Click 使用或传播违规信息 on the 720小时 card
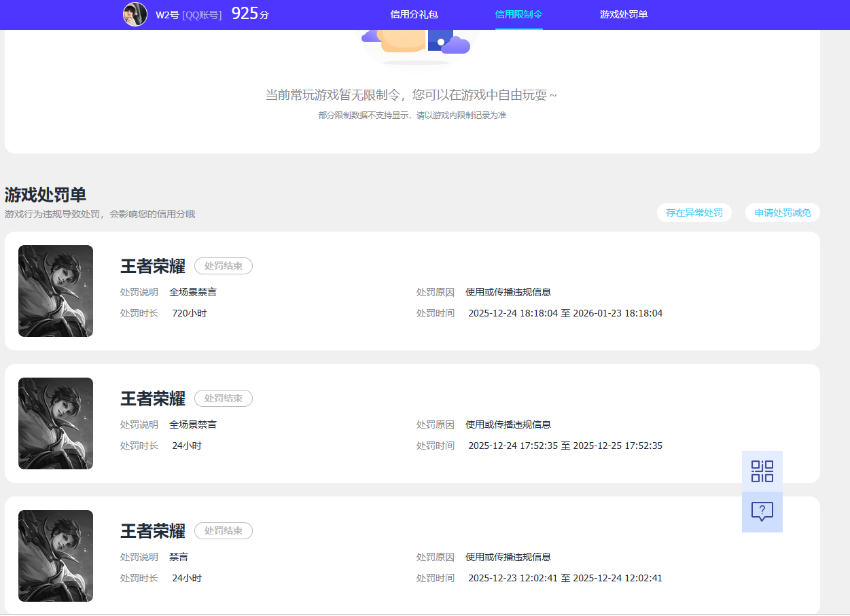Screen dimensions: 850x616 pyautogui.click(x=508, y=292)
